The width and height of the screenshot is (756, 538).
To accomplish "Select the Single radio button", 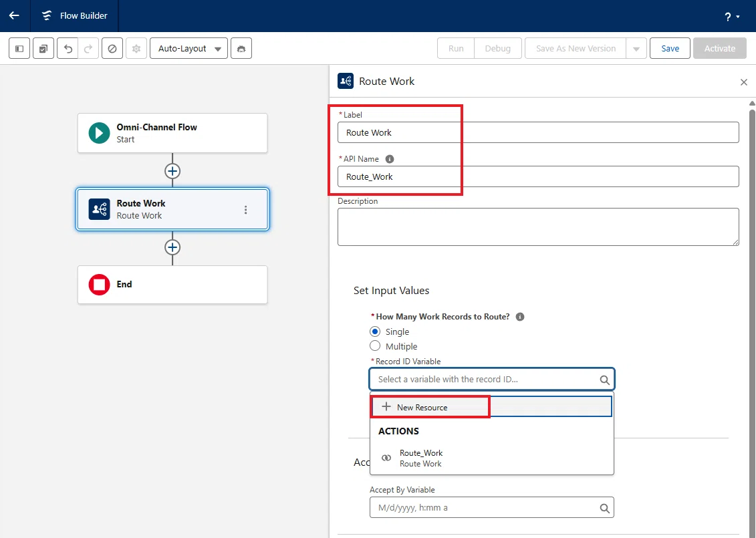I will [x=374, y=331].
